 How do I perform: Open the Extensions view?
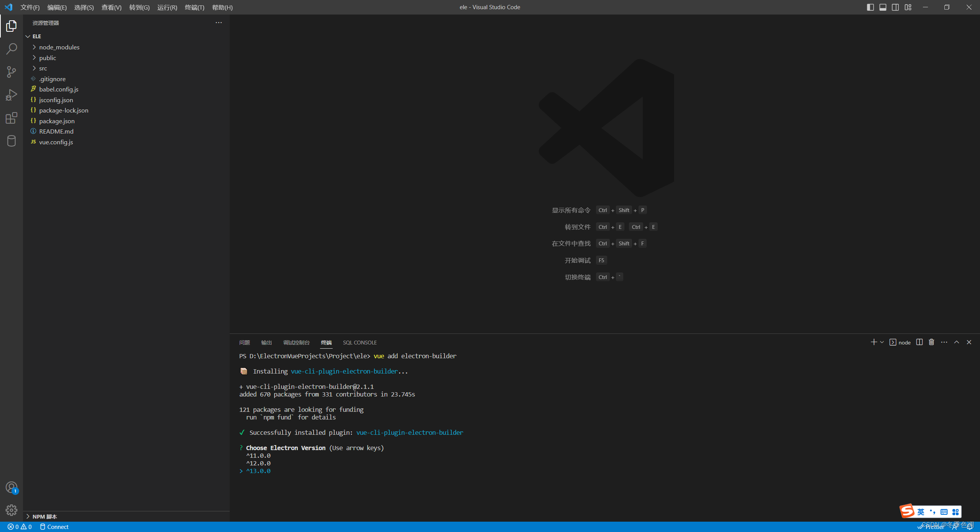point(11,118)
